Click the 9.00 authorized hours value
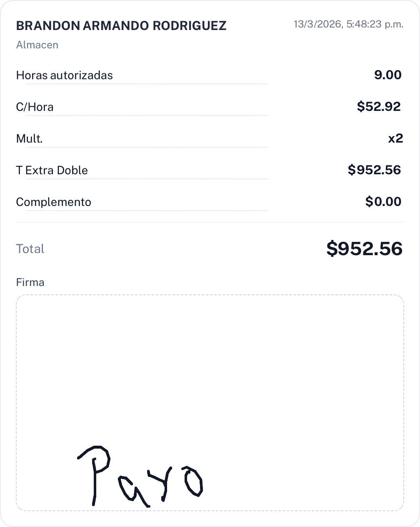The image size is (420, 527). (x=387, y=75)
